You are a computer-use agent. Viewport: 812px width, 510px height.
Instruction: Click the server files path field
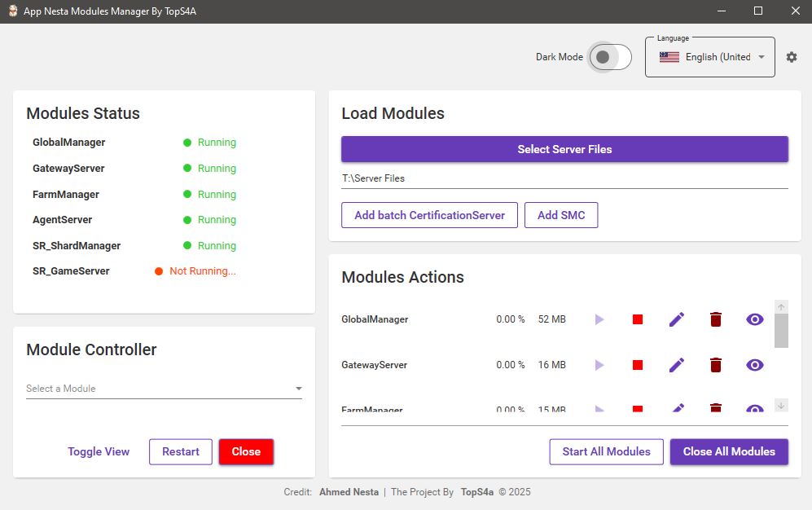coord(564,178)
